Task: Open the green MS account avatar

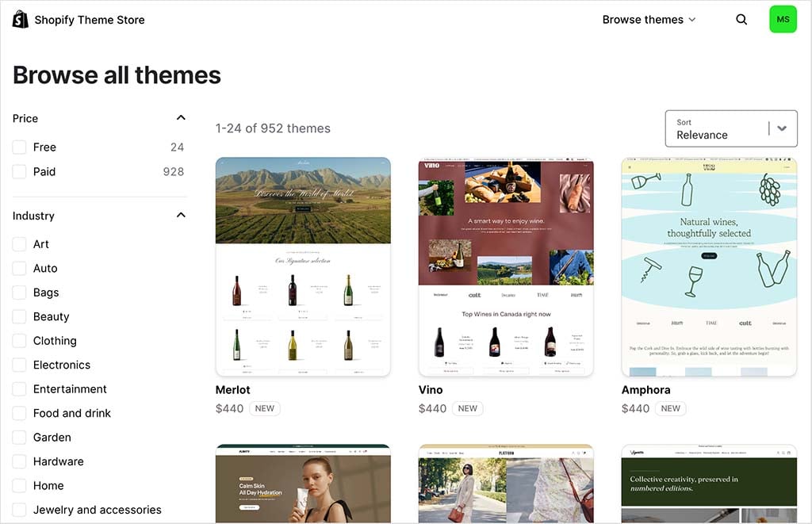Action: pos(783,20)
